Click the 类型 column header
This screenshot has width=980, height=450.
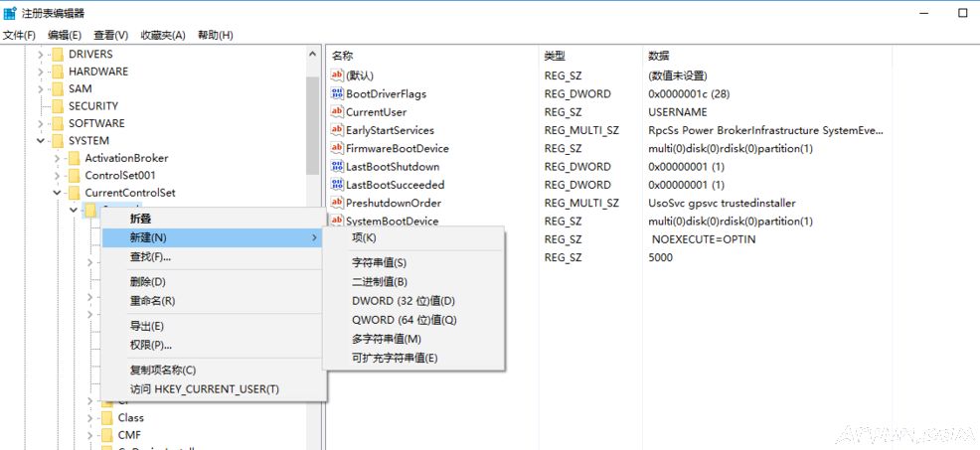tap(555, 56)
